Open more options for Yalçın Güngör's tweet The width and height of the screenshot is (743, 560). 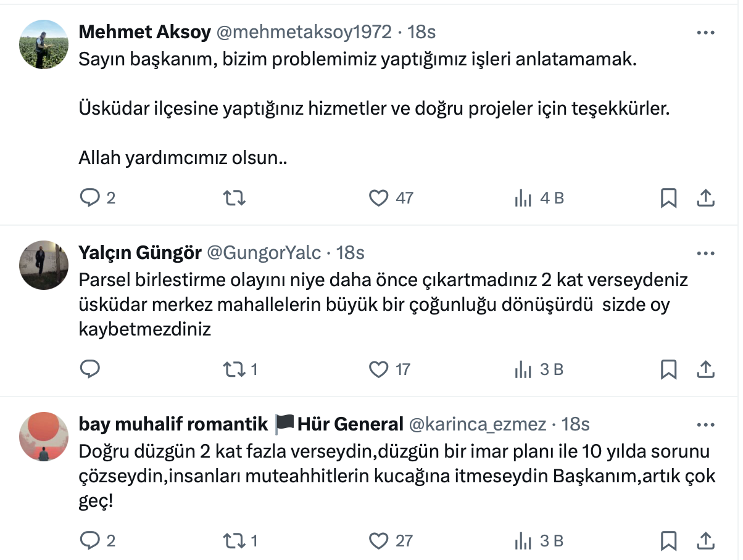tap(705, 253)
